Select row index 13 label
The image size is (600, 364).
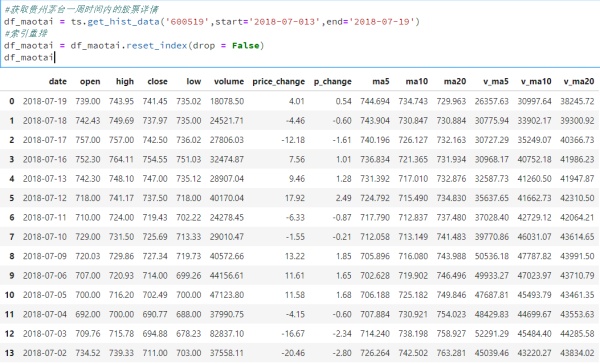(10, 353)
